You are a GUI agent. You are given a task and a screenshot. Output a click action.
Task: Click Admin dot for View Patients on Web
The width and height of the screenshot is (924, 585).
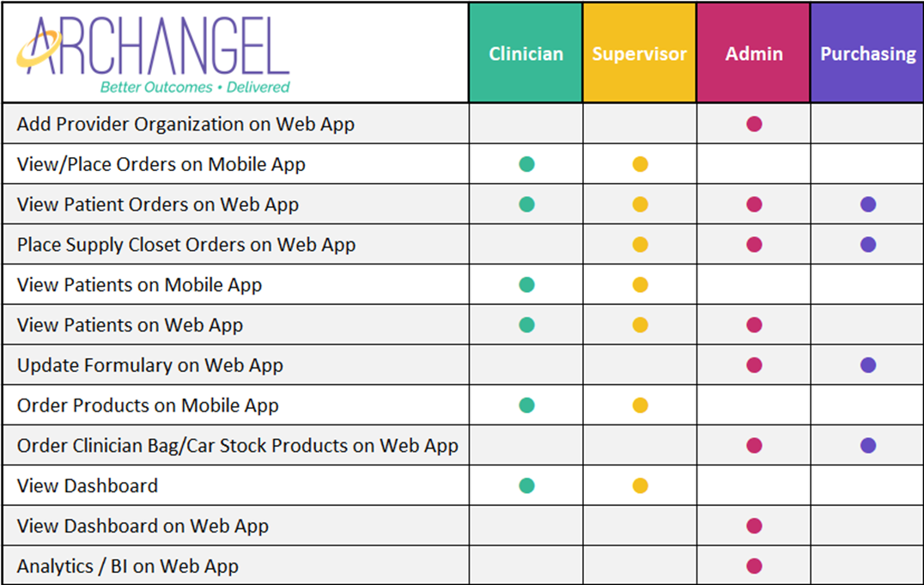click(754, 325)
